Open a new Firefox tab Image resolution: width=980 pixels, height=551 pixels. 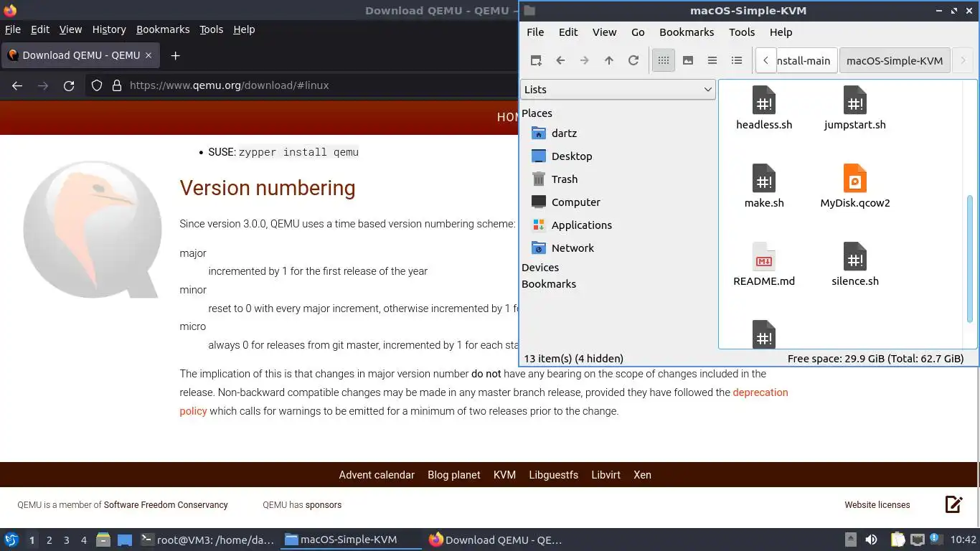click(175, 55)
